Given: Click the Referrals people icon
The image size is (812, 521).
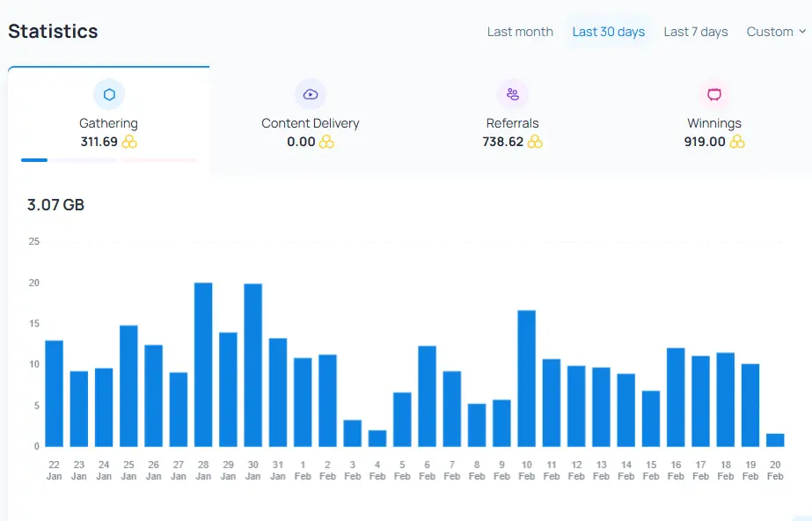Looking at the screenshot, I should (x=513, y=94).
